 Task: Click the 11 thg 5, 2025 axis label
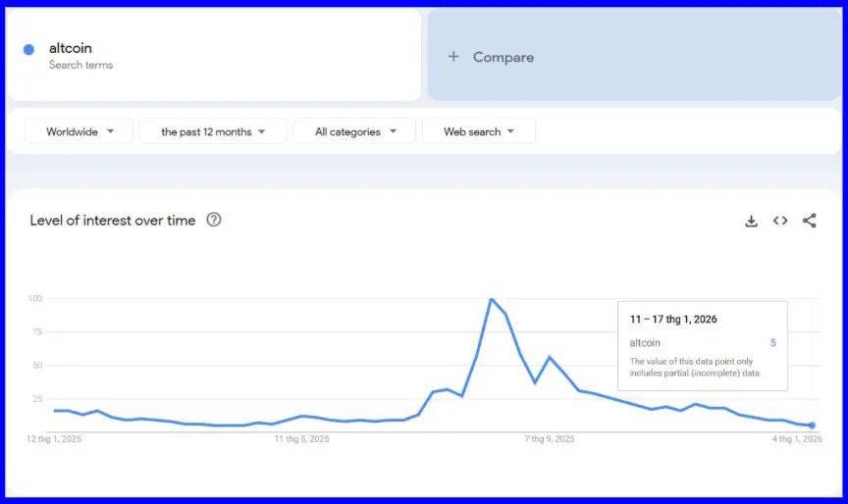pos(301,439)
